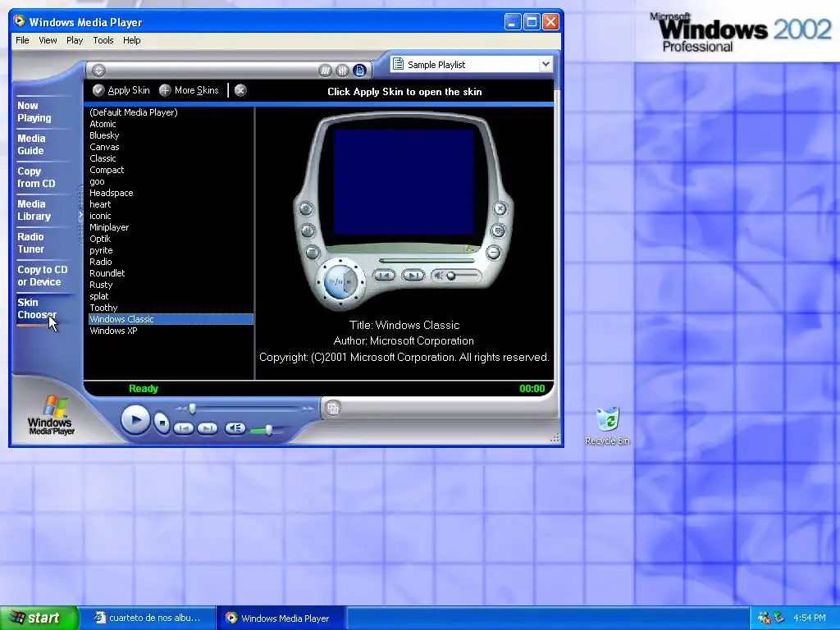Open the View menu
This screenshot has width=840, height=630.
(x=48, y=40)
